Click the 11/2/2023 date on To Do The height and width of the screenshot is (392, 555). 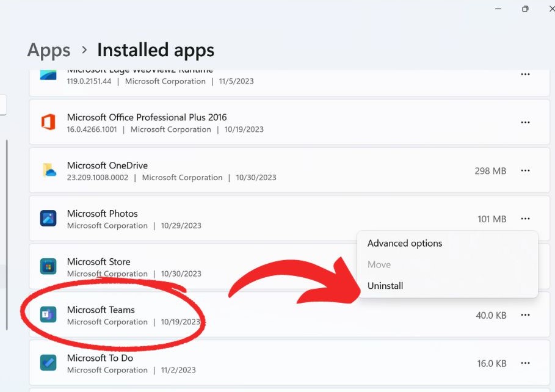point(178,370)
